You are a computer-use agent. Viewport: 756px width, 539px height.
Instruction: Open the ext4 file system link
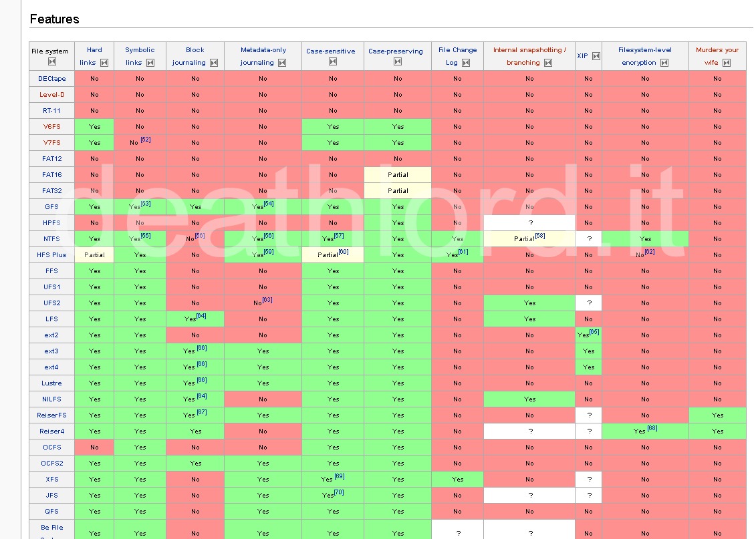51,367
